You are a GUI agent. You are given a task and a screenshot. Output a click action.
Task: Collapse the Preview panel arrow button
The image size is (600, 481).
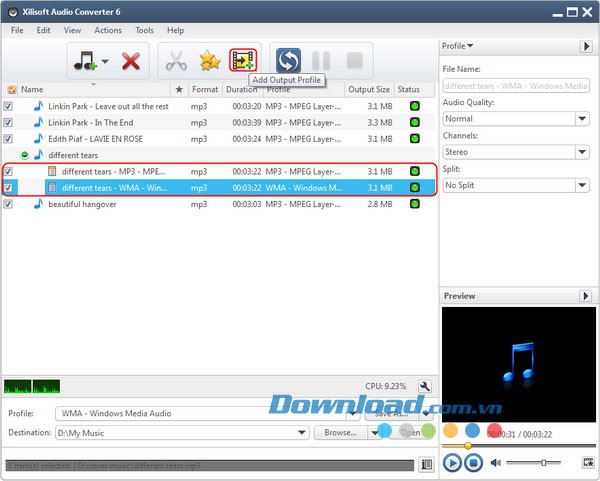tap(586, 296)
